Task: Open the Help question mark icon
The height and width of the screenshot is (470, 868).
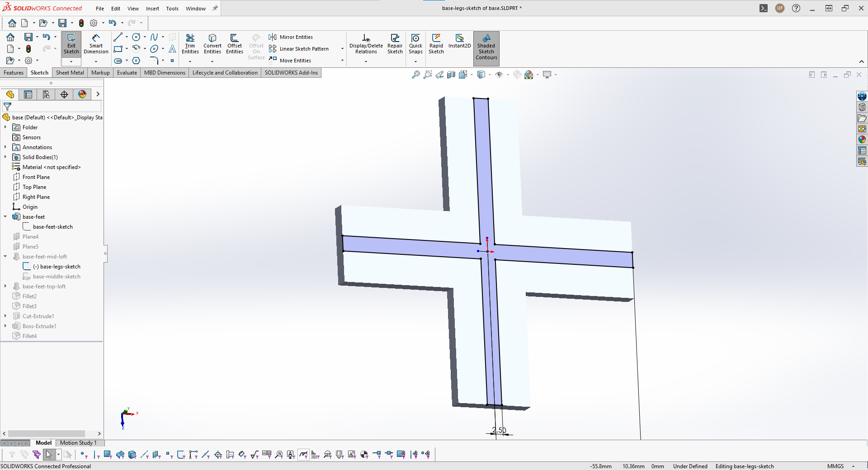Action: point(796,8)
